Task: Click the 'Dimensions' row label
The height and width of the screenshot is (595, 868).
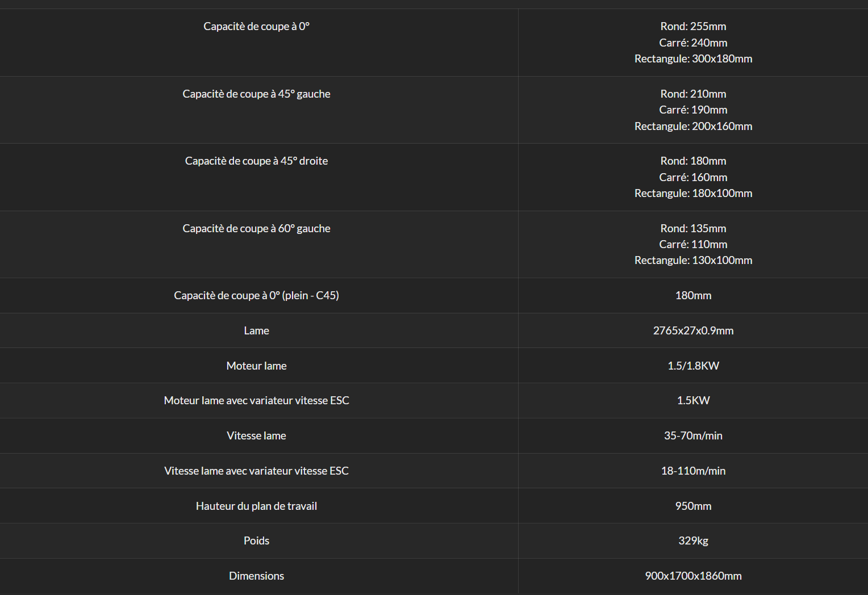Action: tap(256, 576)
